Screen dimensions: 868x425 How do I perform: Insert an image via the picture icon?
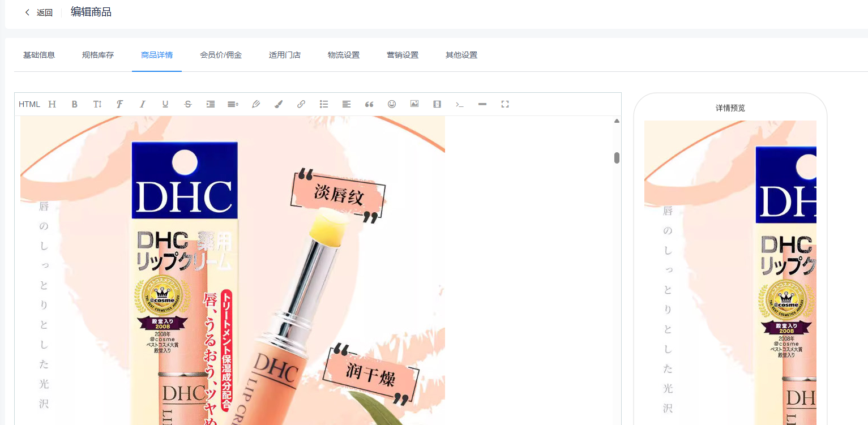[414, 104]
